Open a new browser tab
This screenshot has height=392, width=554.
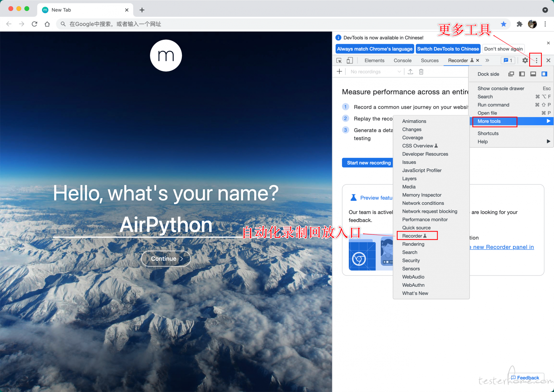tap(142, 10)
